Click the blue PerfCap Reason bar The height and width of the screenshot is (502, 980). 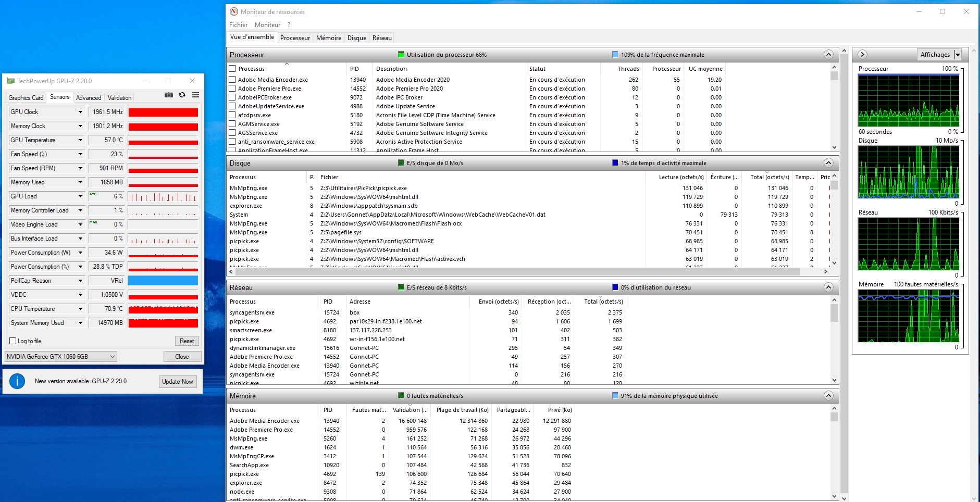pos(163,281)
